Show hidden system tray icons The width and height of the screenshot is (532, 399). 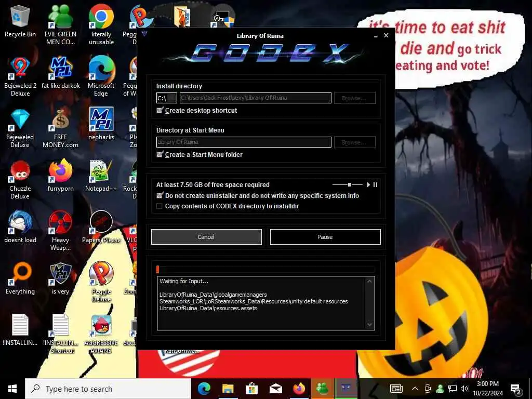[x=415, y=389]
